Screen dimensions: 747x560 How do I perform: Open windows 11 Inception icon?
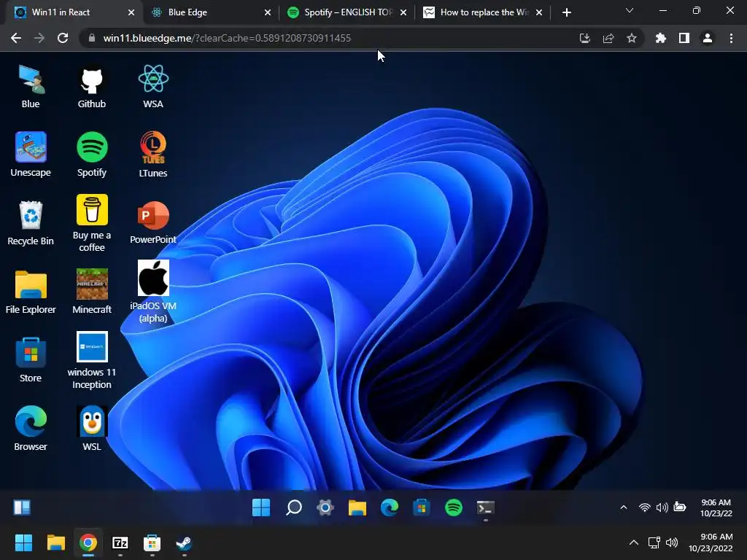[91, 360]
